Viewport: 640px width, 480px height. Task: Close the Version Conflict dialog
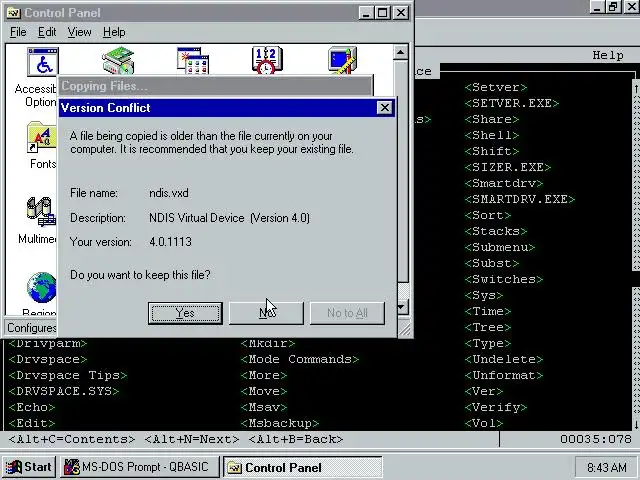point(384,108)
